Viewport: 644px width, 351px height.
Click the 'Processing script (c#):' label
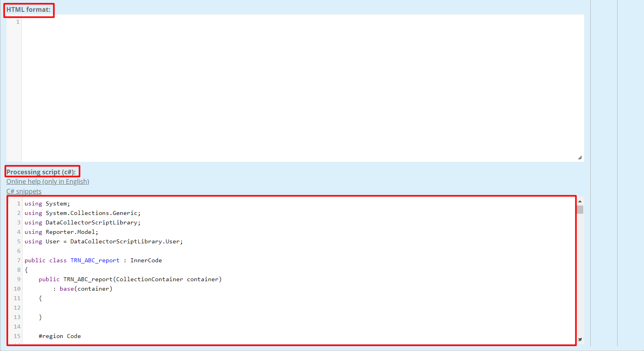[41, 172]
